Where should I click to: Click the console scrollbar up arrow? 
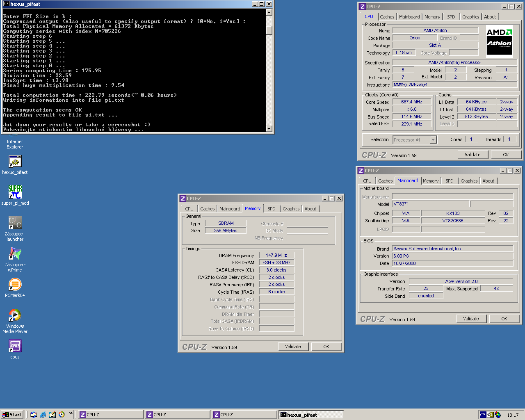pos(269,12)
